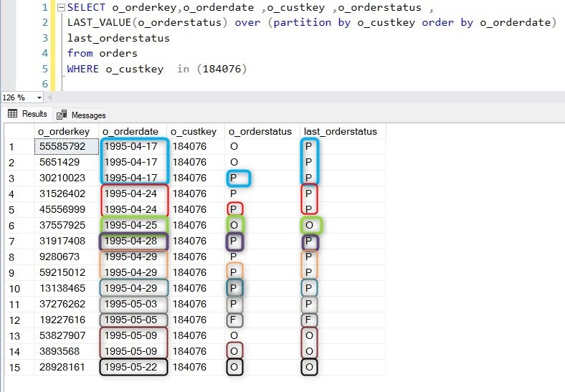
Task: Click scroll-left arrow beside zoom box
Action: [49, 97]
